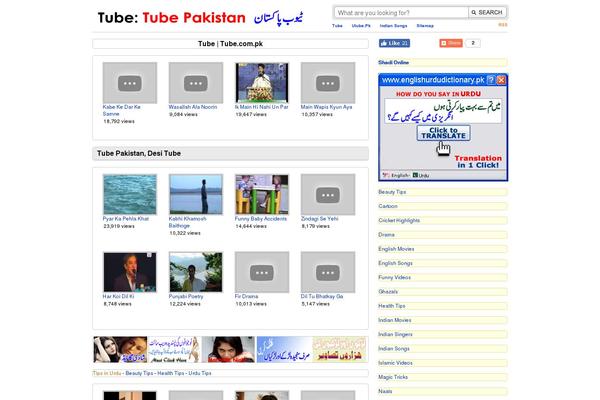Click the share count bubble
Viewport: 600px width, 400px height.
[473, 43]
